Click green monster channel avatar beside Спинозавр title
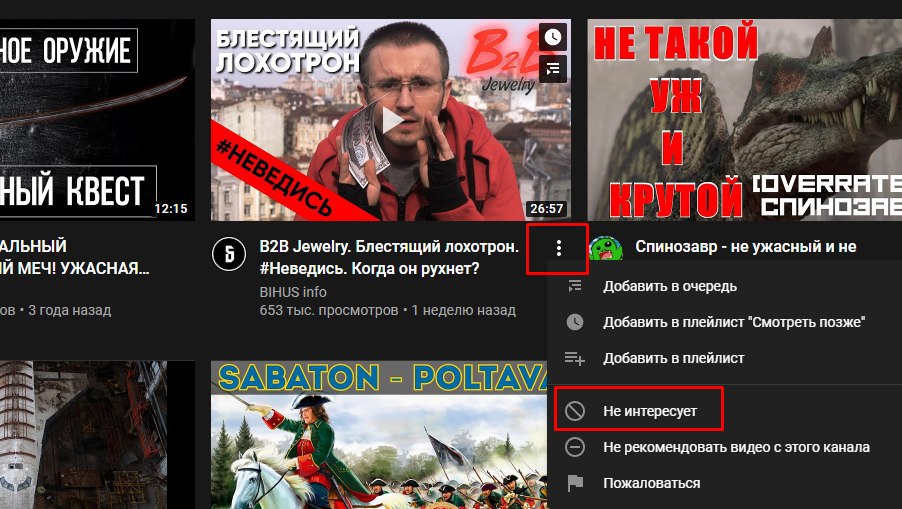Image resolution: width=902 pixels, height=509 pixels. click(x=606, y=250)
